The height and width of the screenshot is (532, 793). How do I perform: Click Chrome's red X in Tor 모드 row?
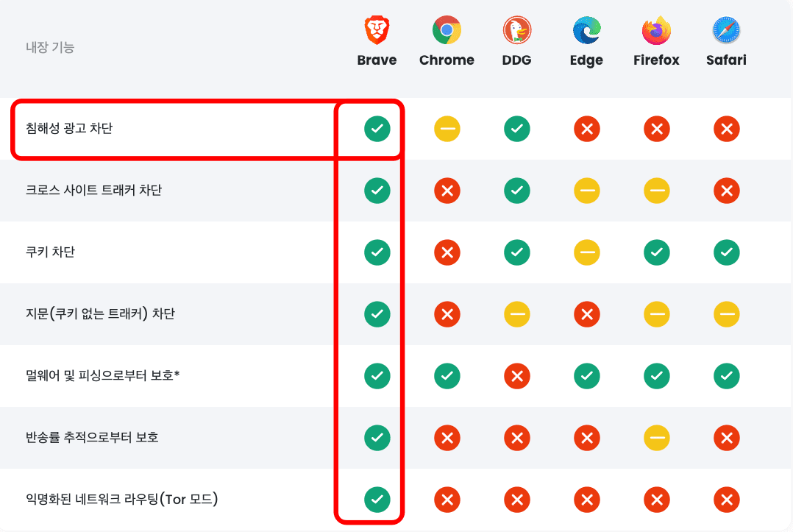447,500
